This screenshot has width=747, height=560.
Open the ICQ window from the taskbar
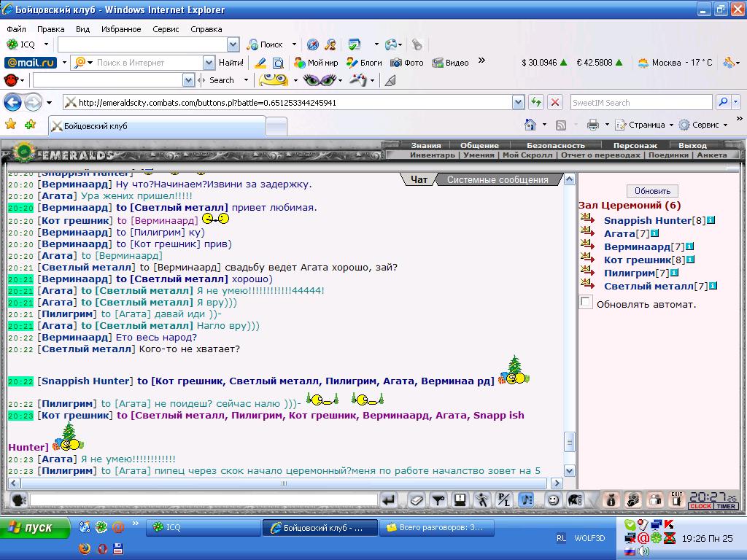203,527
